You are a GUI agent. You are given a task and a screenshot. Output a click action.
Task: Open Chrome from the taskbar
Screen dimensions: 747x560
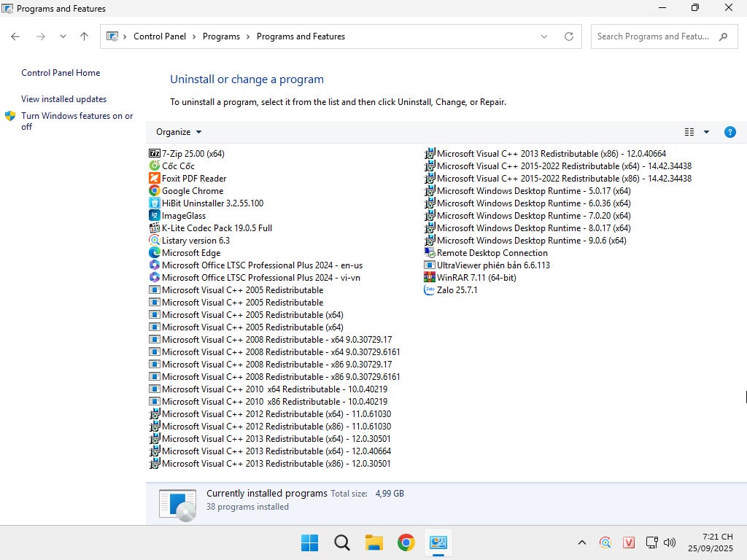tap(406, 542)
